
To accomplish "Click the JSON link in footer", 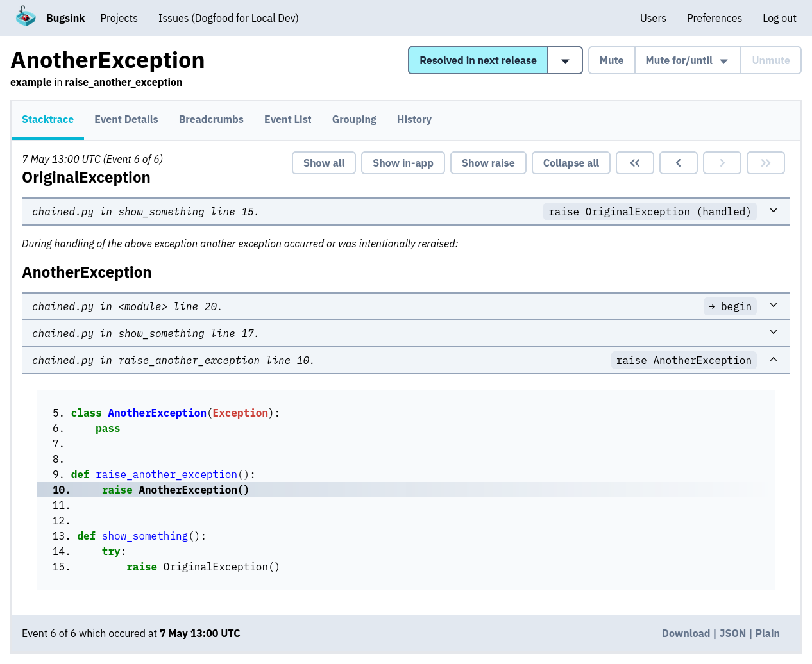I will 732,633.
